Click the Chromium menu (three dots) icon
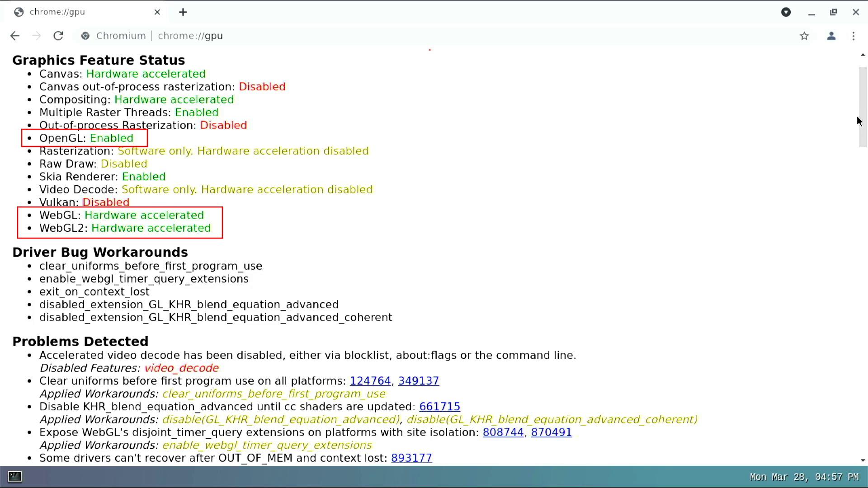 854,36
